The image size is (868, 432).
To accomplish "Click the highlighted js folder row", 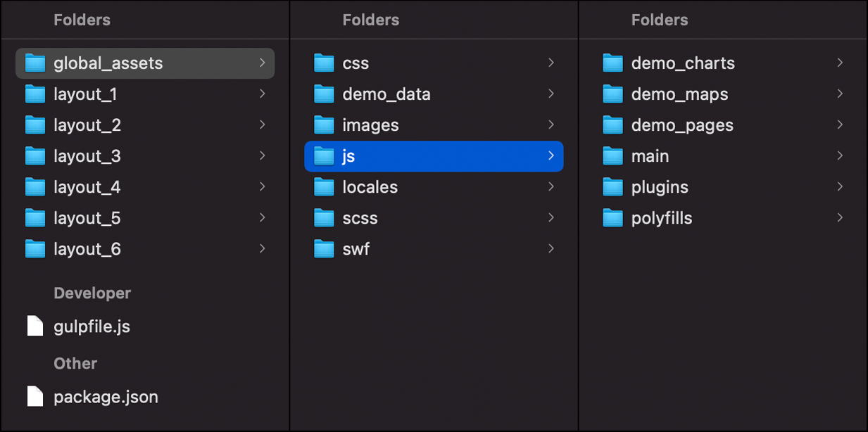I will pos(434,156).
